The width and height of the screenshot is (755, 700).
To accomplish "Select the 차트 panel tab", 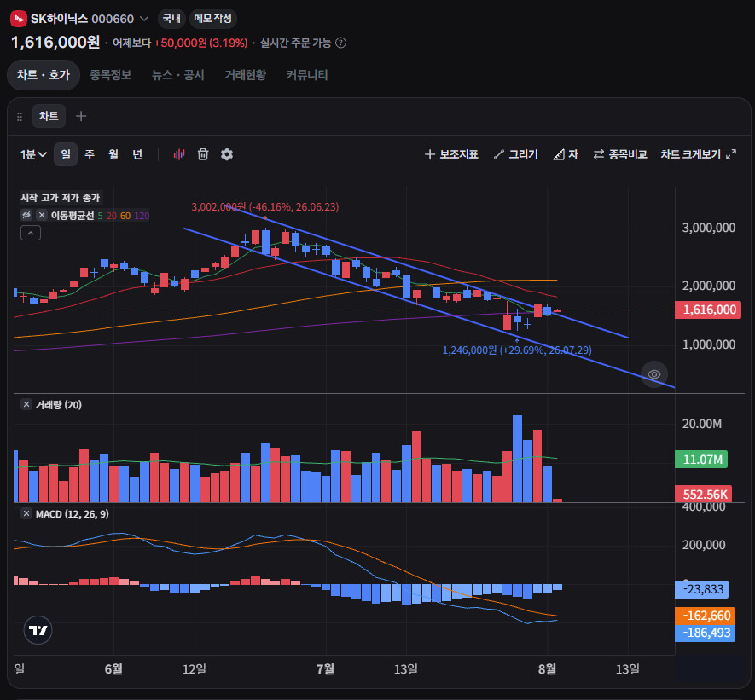I will point(49,116).
